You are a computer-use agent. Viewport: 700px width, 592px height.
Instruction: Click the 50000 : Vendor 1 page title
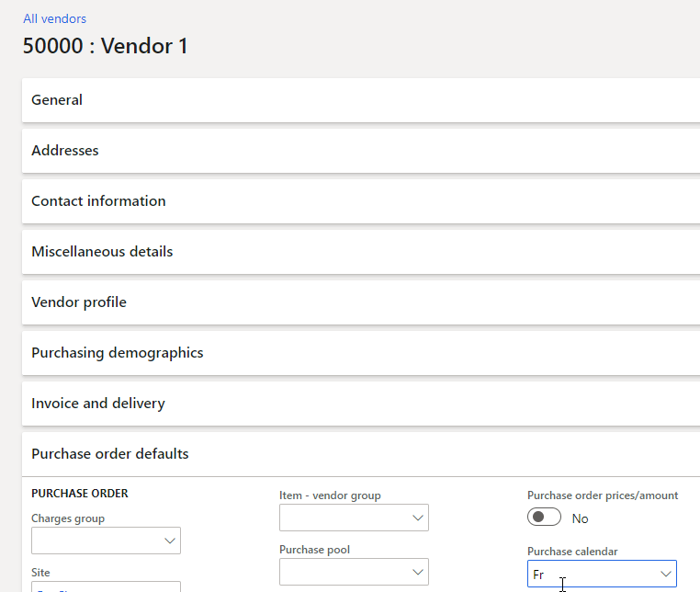106,46
